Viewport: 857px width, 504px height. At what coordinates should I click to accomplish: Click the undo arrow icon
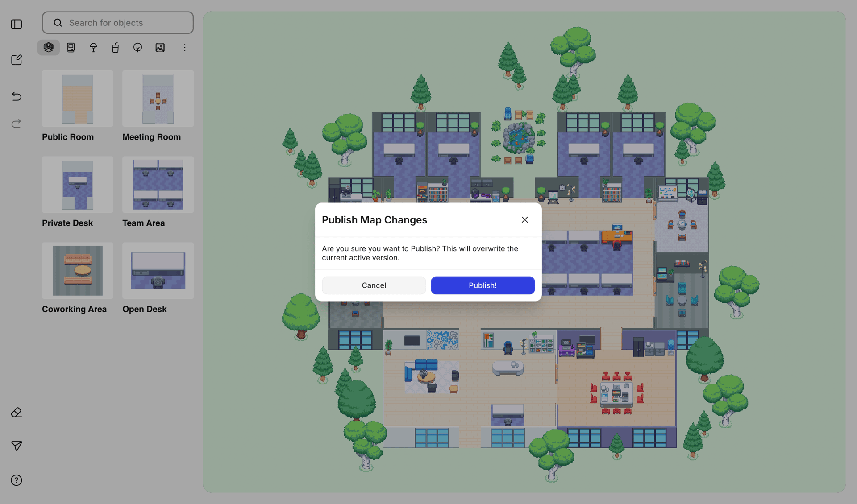16,96
